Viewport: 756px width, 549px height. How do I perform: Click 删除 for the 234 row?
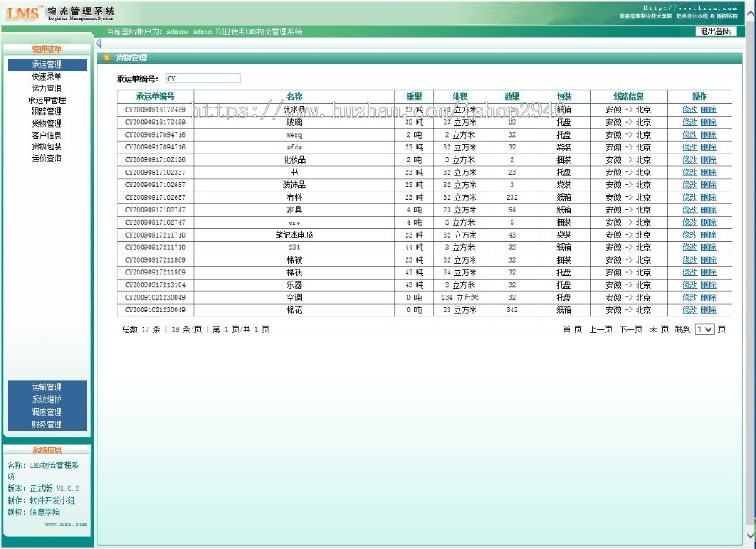[709, 248]
